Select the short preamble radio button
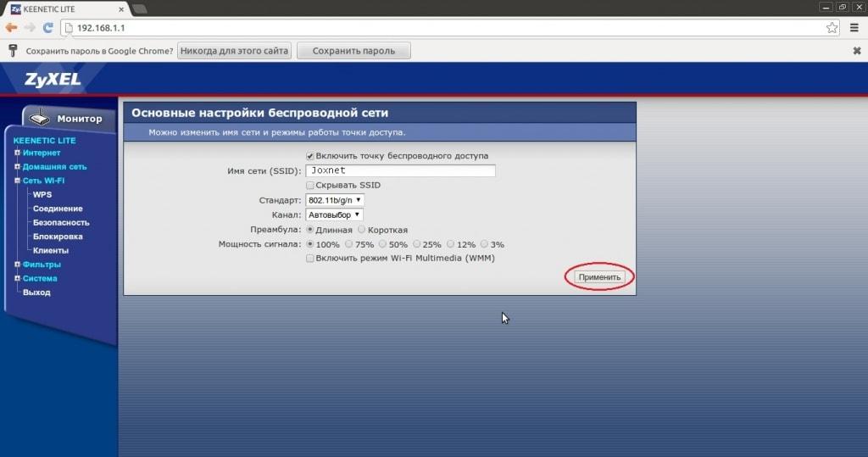This screenshot has height=457, width=868. pyautogui.click(x=361, y=229)
